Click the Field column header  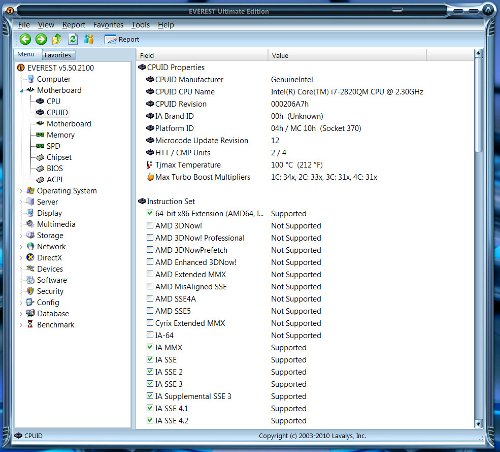click(x=202, y=55)
